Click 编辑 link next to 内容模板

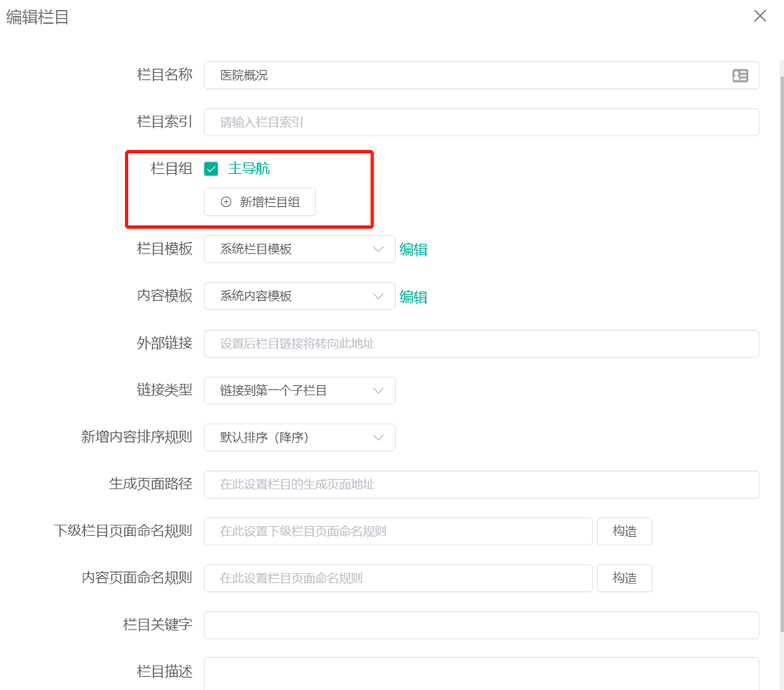(x=413, y=297)
